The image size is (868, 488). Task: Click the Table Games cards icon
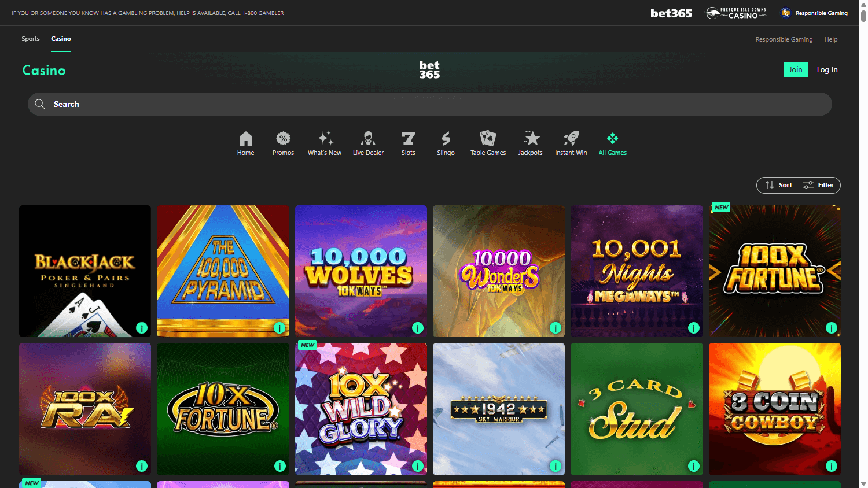488,139
